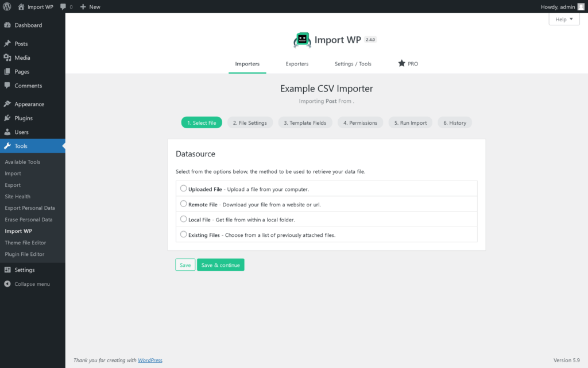
Task: Click the Save button
Action: coord(185,264)
